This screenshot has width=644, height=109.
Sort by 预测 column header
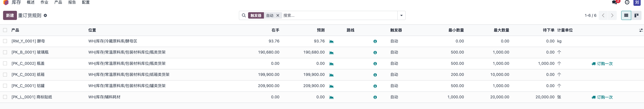pyautogui.click(x=320, y=30)
